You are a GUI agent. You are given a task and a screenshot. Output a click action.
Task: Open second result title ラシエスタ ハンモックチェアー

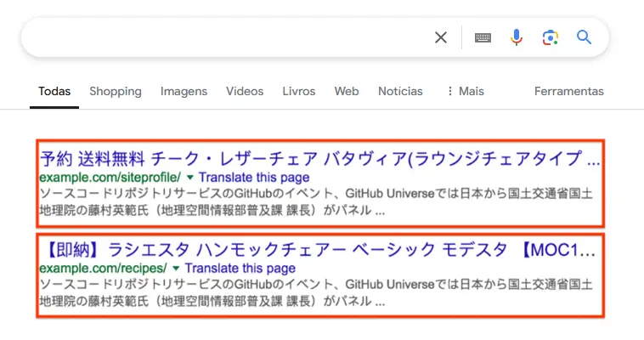319,250
